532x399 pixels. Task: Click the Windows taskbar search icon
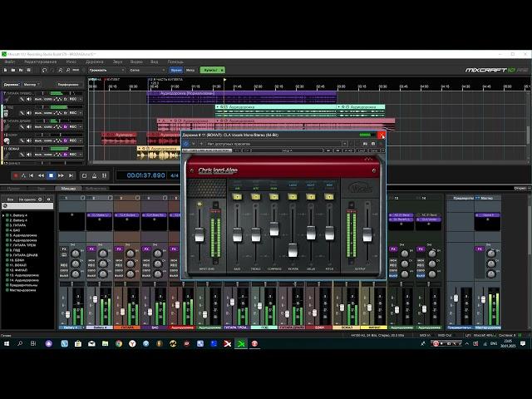(x=20, y=343)
